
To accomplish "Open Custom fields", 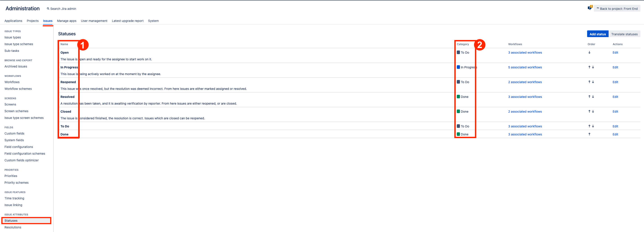I will coord(14,133).
